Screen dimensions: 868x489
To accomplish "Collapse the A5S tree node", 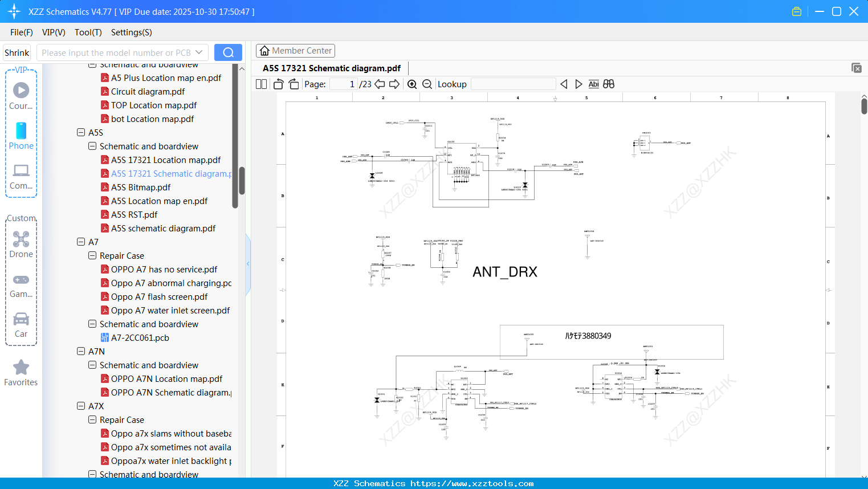I will coord(81,133).
